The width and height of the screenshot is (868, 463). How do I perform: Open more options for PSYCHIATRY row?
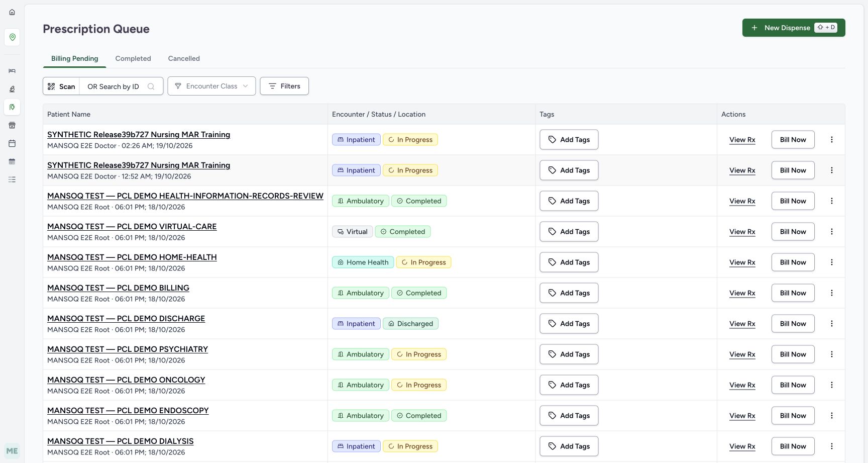point(832,354)
